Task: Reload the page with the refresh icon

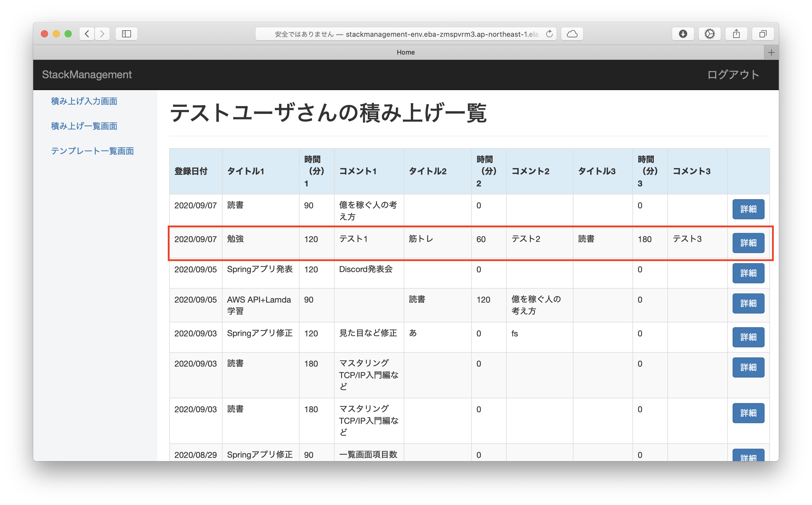Action: 549,33
